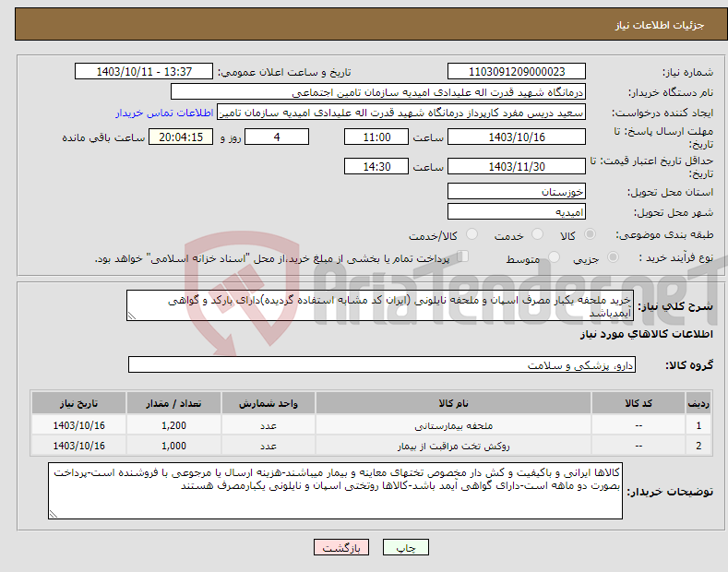The width and height of the screenshot is (728, 572).
Task: Select the کالا radio button
Action: [590, 234]
